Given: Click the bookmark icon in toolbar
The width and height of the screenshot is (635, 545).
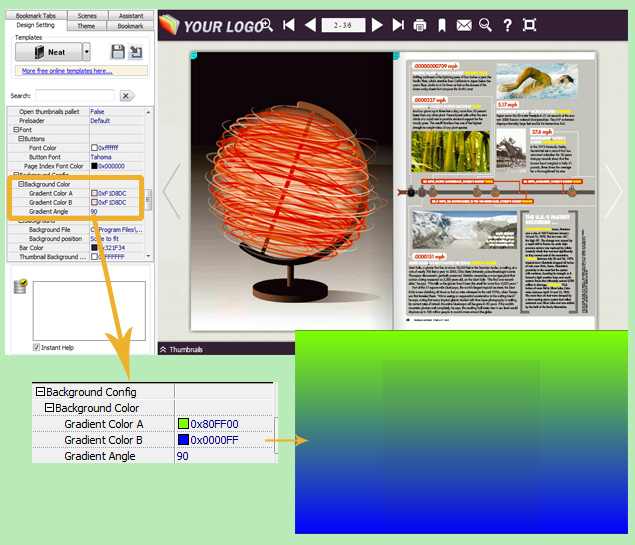Looking at the screenshot, I should pos(441,24).
